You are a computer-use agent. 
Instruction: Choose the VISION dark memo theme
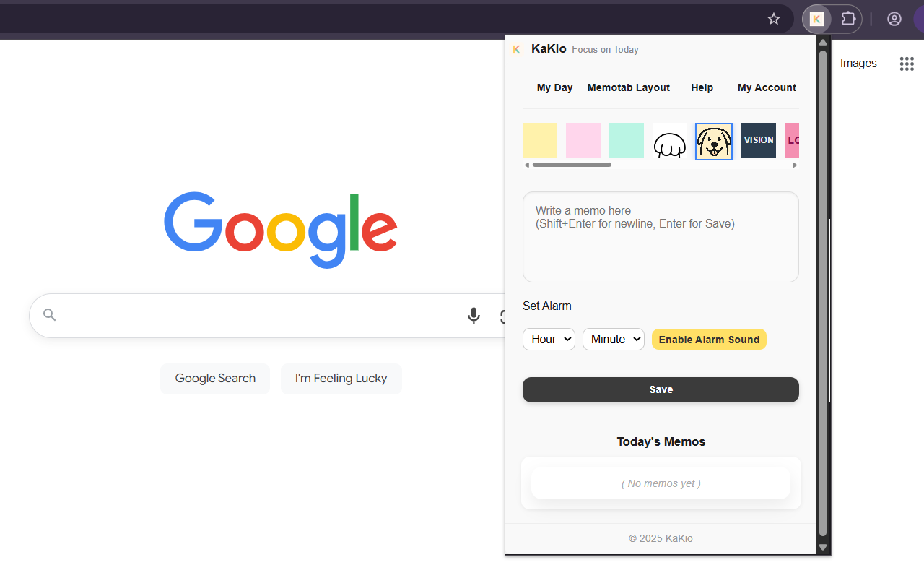[x=758, y=140]
